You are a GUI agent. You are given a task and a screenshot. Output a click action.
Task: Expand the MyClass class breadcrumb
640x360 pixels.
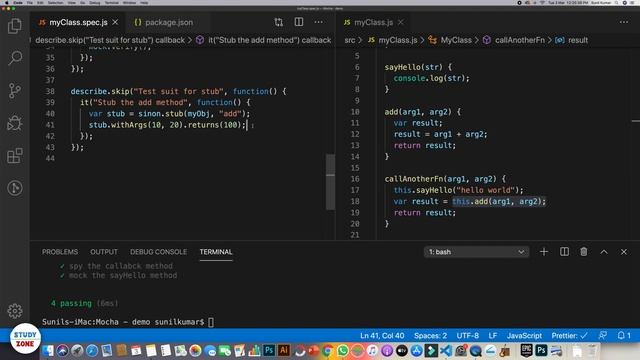(x=450, y=40)
